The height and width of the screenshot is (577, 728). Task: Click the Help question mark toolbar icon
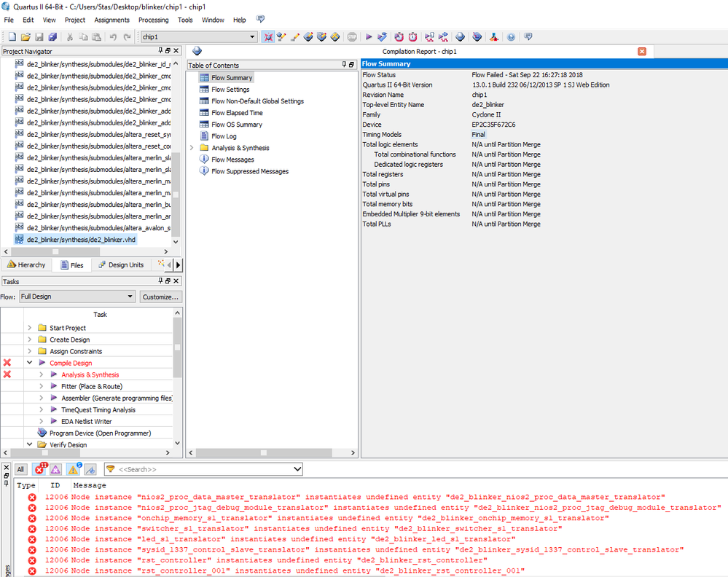511,36
